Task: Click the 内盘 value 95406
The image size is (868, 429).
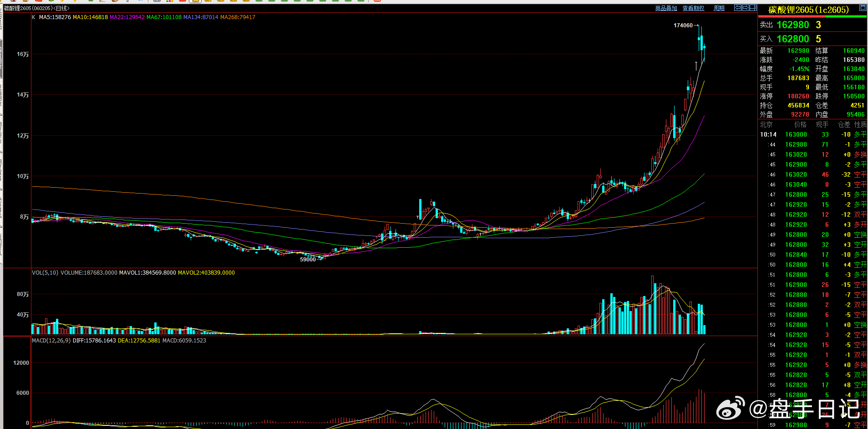Action: coord(855,115)
